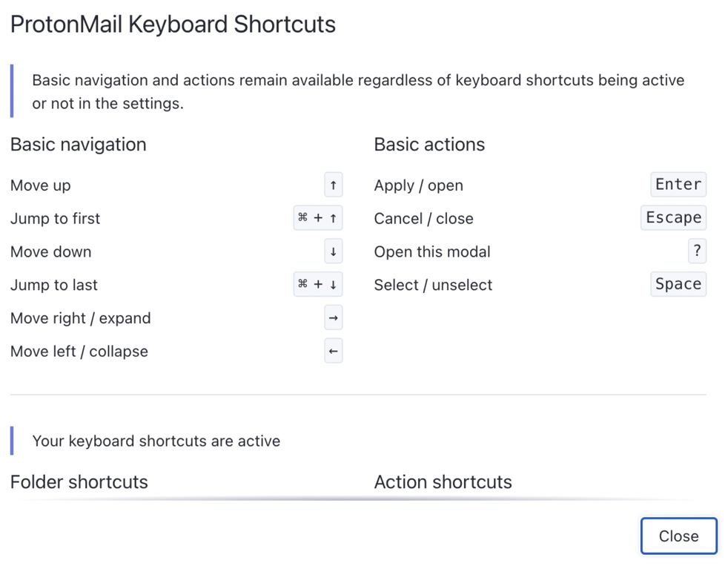Click the Basic navigation heading
The height and width of the screenshot is (566, 728).
click(x=79, y=145)
